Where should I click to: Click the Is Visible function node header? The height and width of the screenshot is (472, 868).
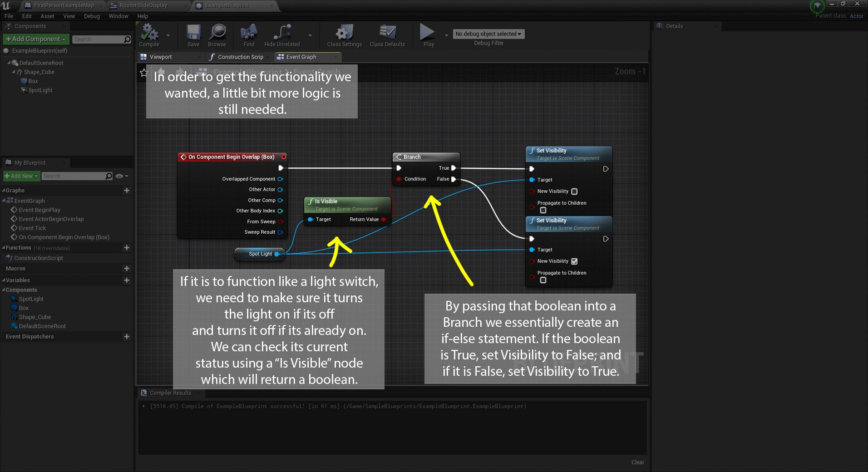pos(347,205)
